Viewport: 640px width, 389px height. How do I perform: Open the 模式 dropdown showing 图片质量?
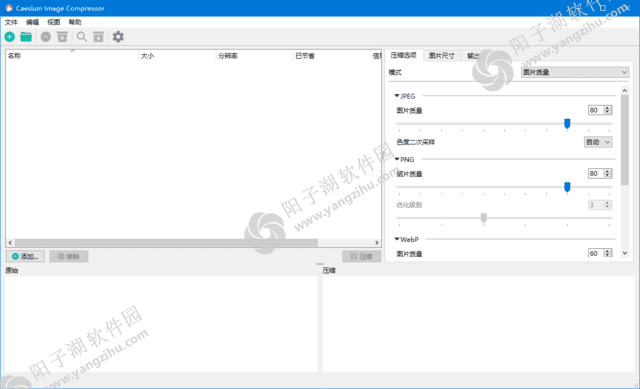click(575, 72)
